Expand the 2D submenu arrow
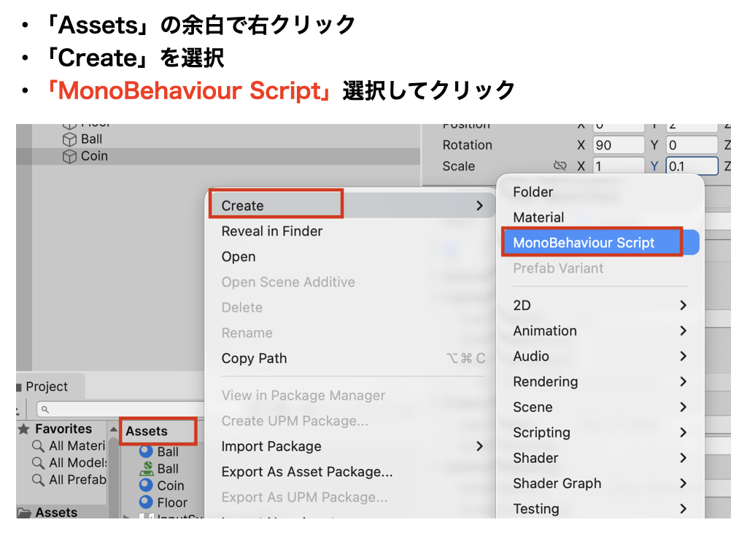The height and width of the screenshot is (560, 747). click(x=683, y=305)
